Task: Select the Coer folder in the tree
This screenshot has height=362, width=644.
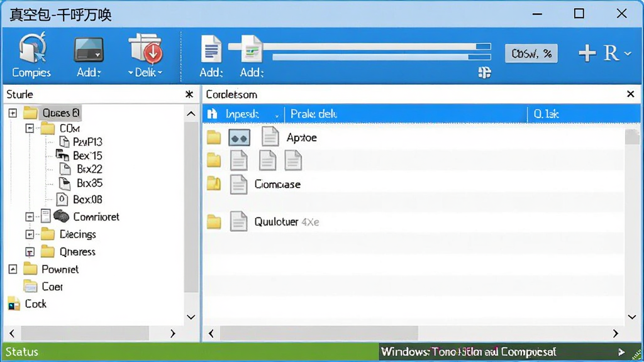Action: pyautogui.click(x=52, y=287)
